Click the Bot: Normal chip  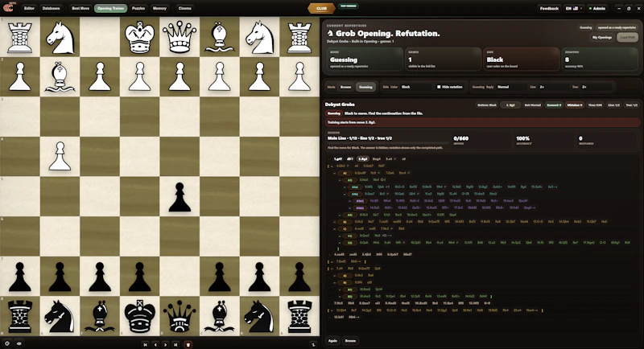click(533, 105)
